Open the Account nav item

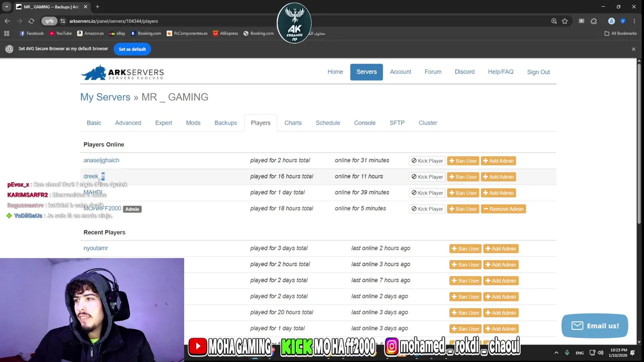click(x=400, y=72)
